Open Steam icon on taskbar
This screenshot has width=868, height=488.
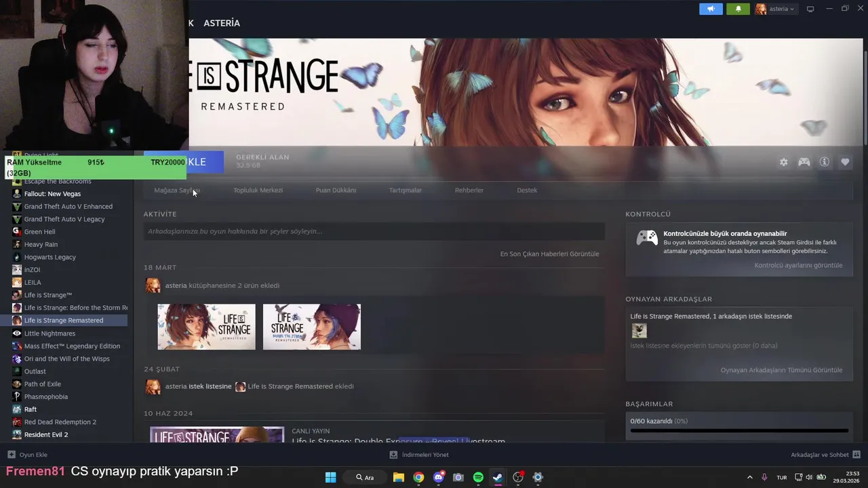[498, 477]
